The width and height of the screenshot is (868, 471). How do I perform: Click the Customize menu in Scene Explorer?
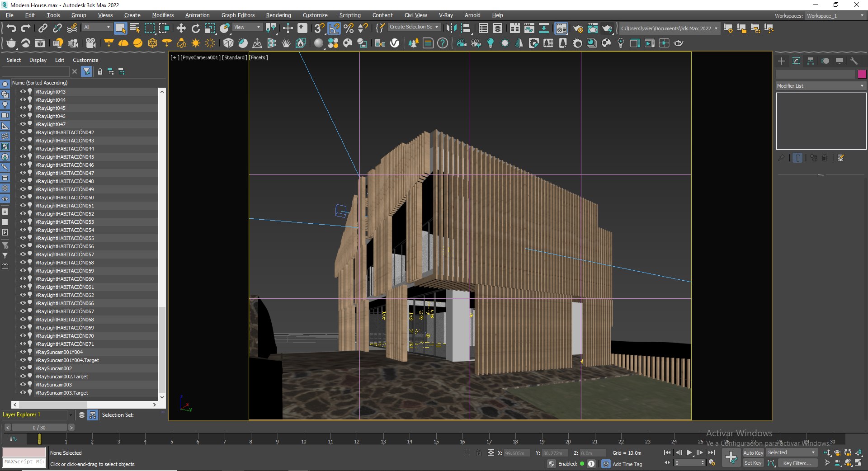85,60
